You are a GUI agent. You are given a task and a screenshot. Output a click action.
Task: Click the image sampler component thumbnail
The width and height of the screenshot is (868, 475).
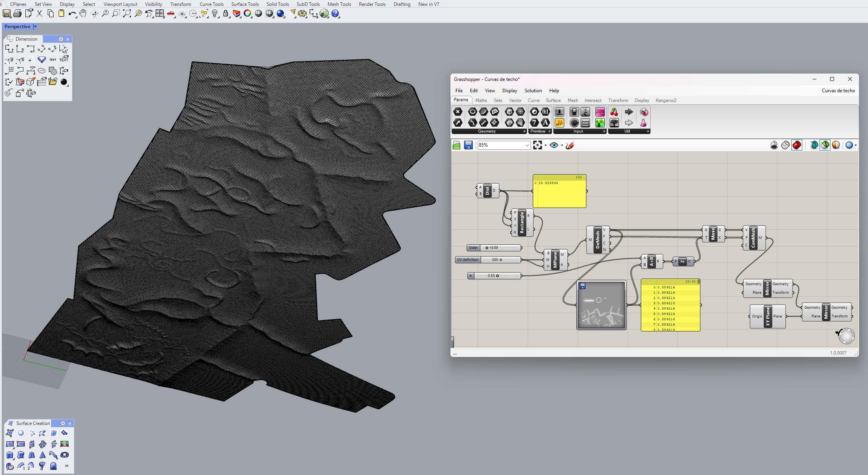pyautogui.click(x=601, y=305)
